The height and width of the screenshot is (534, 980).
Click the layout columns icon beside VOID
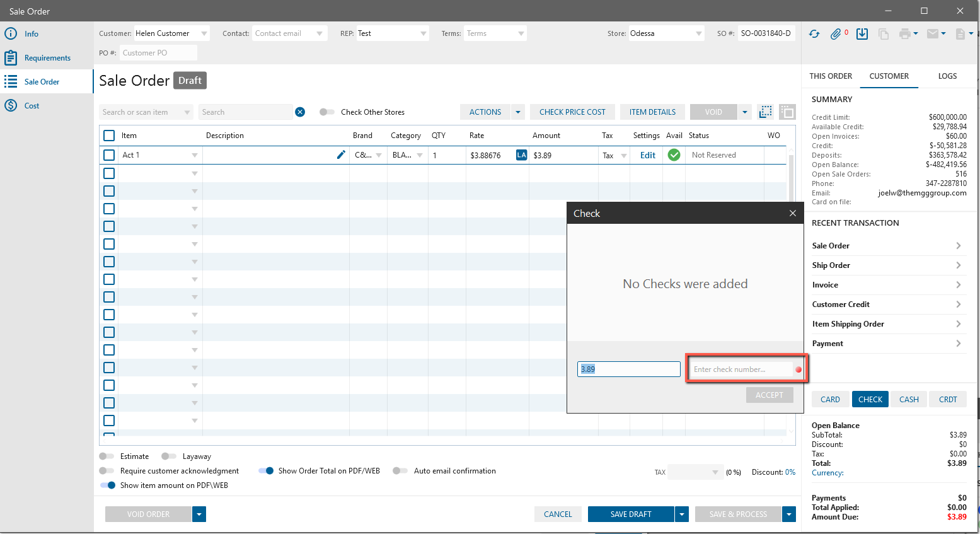point(787,112)
